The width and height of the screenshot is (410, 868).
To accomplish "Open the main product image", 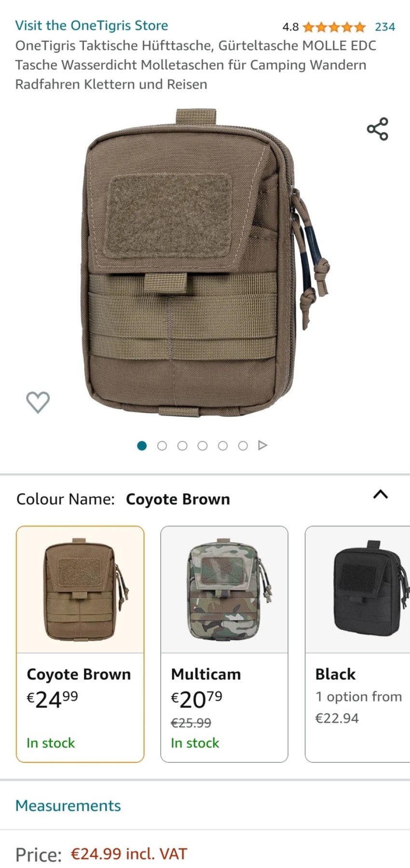I will point(205,263).
